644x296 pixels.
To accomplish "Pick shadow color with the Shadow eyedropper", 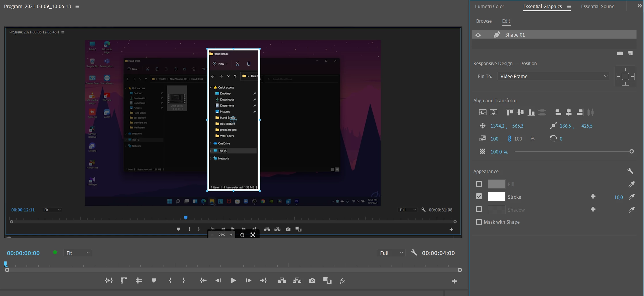I will click(x=632, y=210).
